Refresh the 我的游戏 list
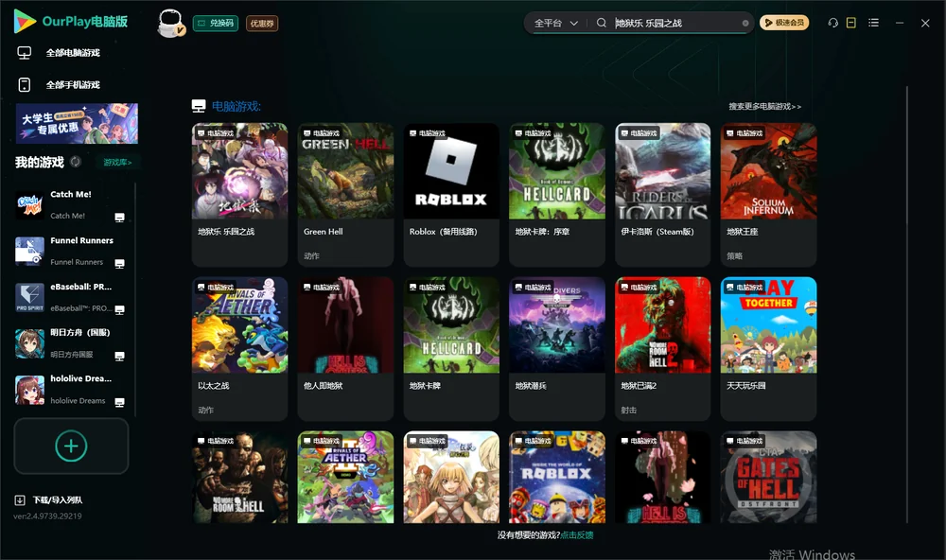Screen dimensions: 946x560 coord(76,162)
